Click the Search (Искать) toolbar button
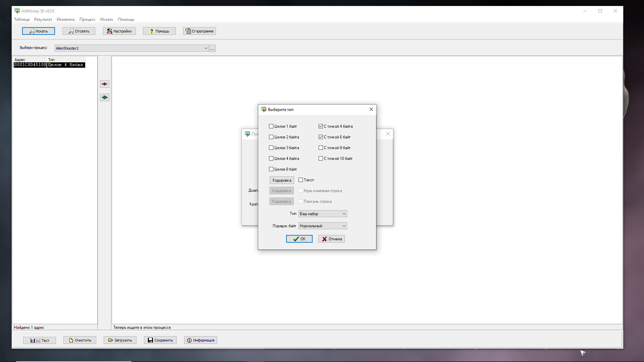 pyautogui.click(x=39, y=31)
